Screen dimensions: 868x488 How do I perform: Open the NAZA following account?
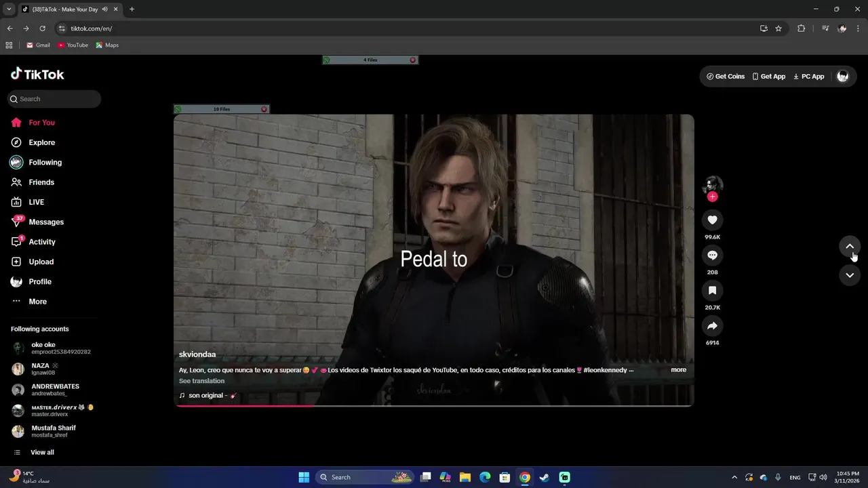39,369
